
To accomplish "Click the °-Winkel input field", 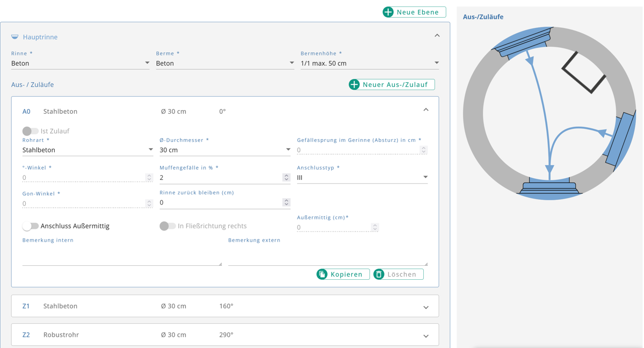I will tap(88, 178).
